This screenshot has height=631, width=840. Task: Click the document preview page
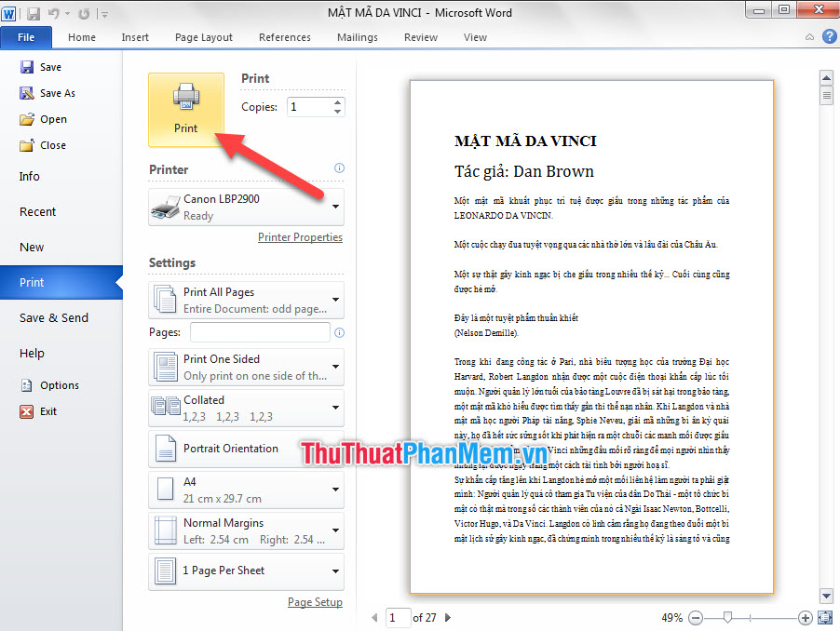[x=591, y=337]
